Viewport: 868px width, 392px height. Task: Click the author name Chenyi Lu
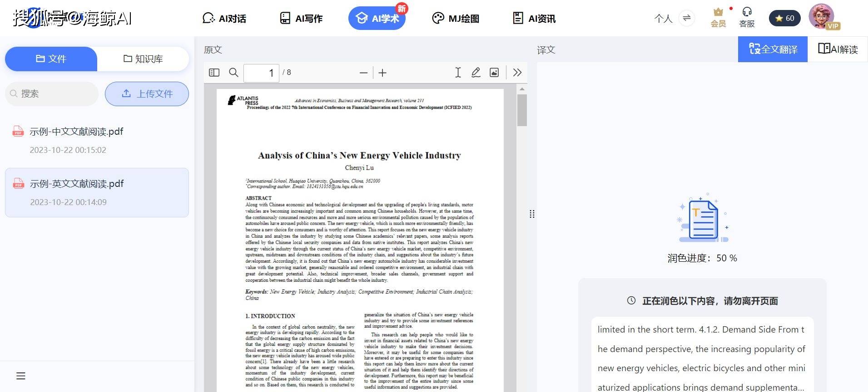tap(359, 168)
